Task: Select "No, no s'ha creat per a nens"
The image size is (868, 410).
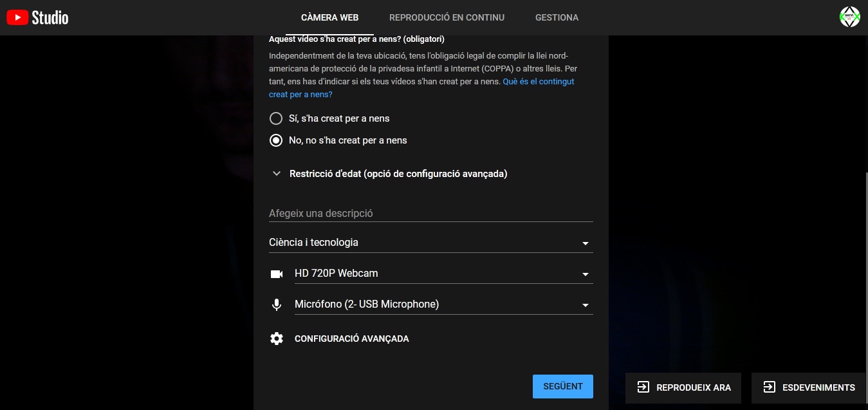Action: click(x=276, y=140)
